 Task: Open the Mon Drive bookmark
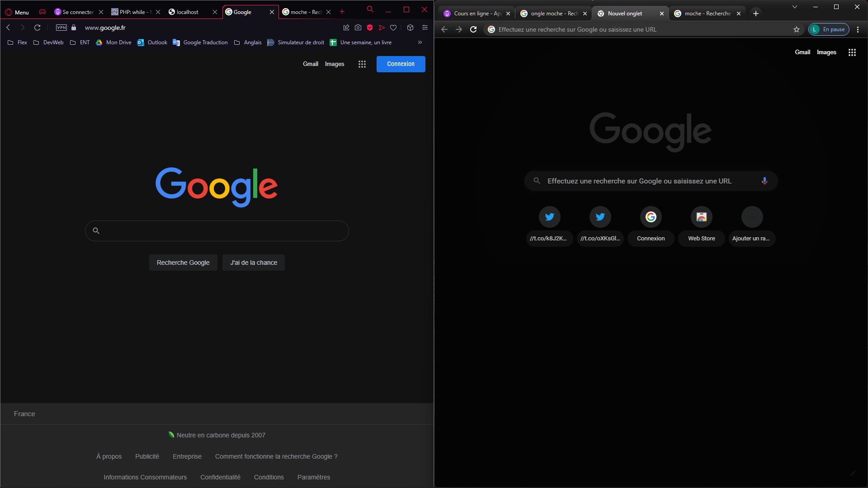click(113, 42)
